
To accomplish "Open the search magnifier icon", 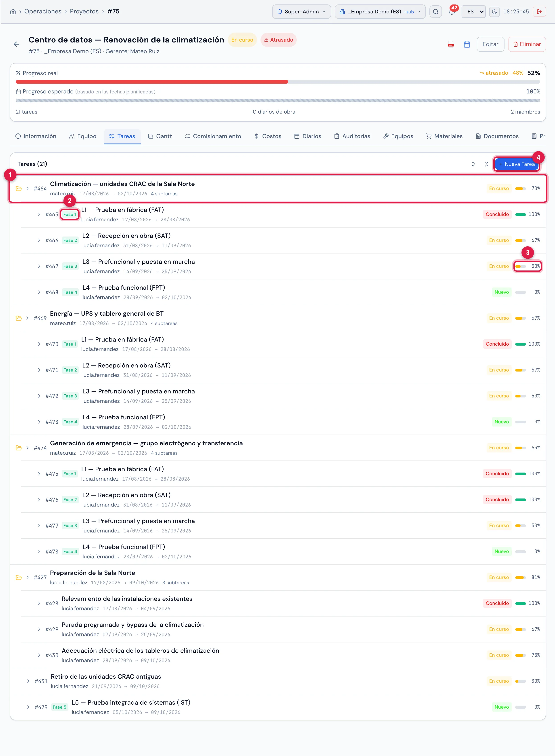I will tap(435, 11).
